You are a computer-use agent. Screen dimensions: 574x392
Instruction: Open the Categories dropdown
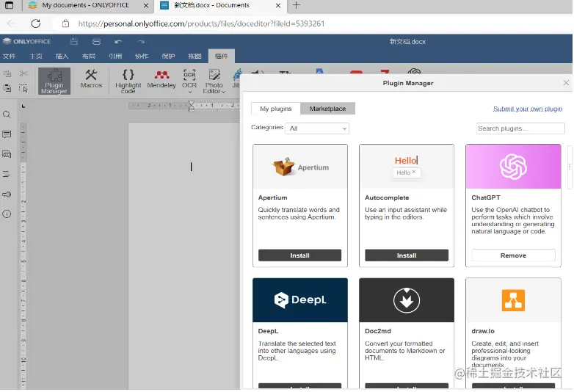tap(317, 128)
